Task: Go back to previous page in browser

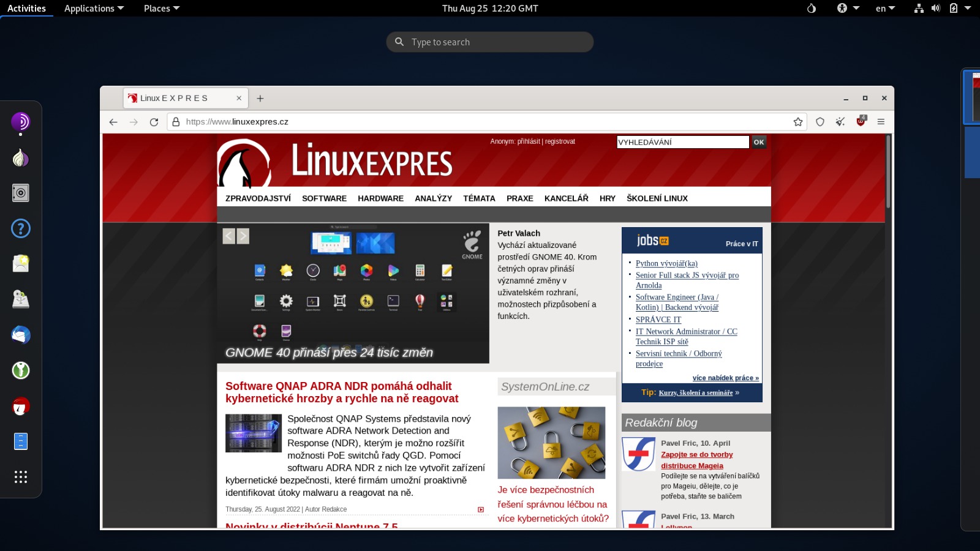Action: pyautogui.click(x=113, y=122)
